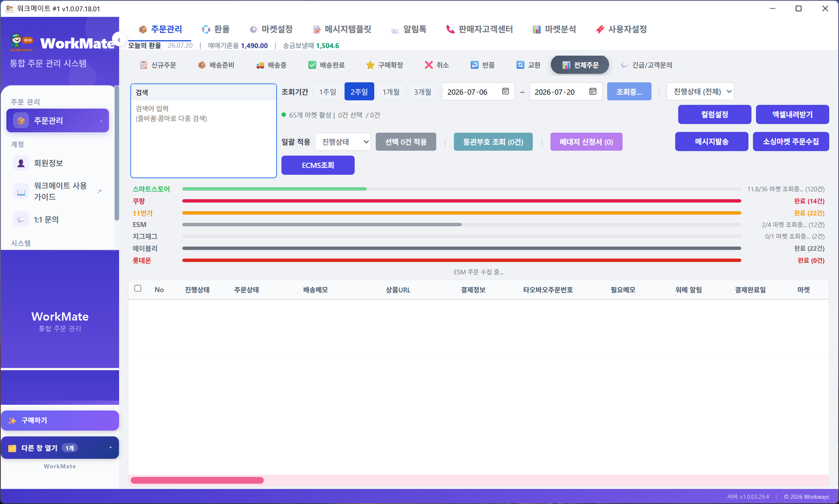Image resolution: width=839 pixels, height=504 pixels.
Task: Click the 취소 red X icon
Action: pos(428,65)
